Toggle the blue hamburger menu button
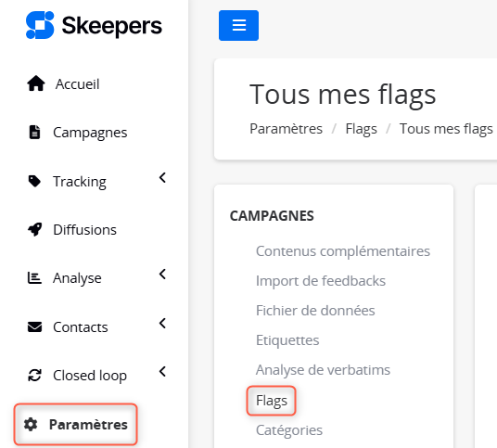The height and width of the screenshot is (448, 497). (x=238, y=25)
